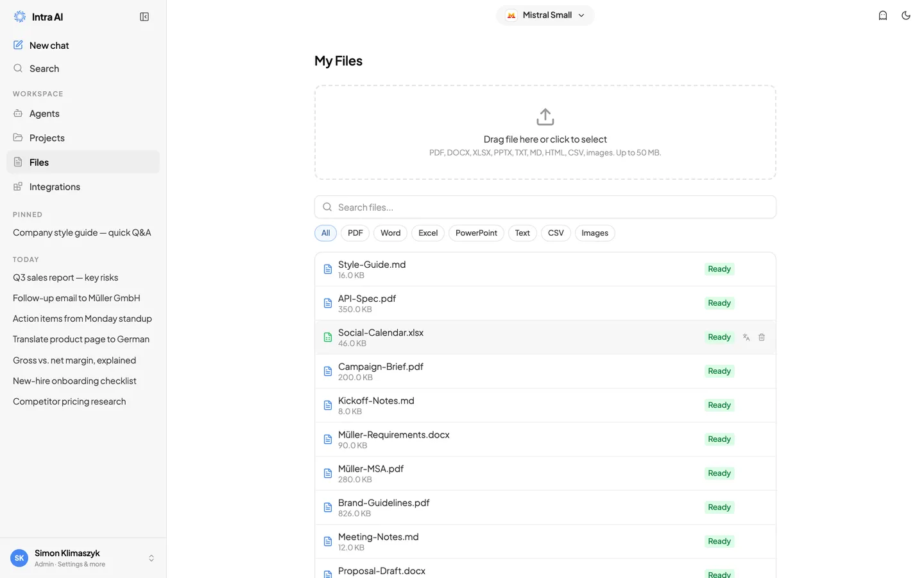Image resolution: width=924 pixels, height=578 pixels.
Task: Select the Images file filter
Action: (595, 233)
